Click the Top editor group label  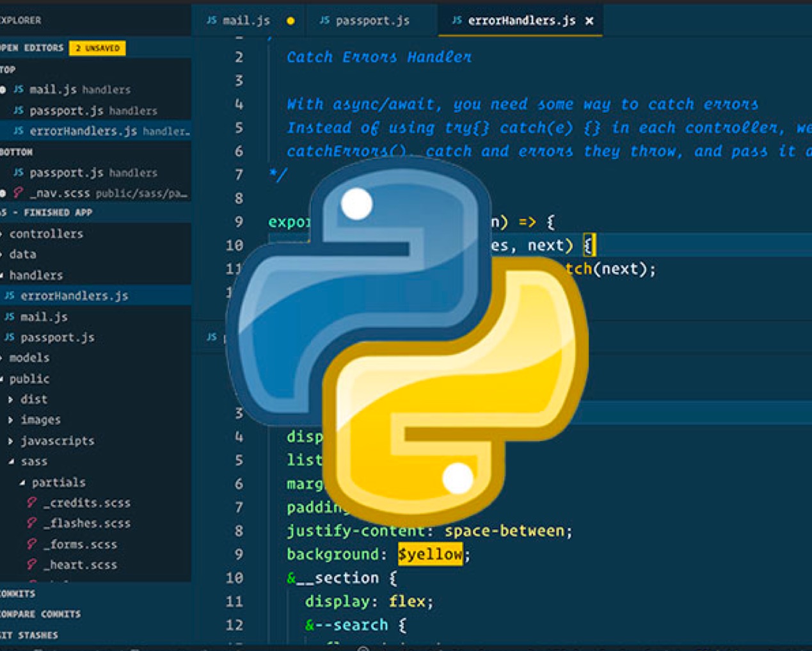[x=8, y=69]
